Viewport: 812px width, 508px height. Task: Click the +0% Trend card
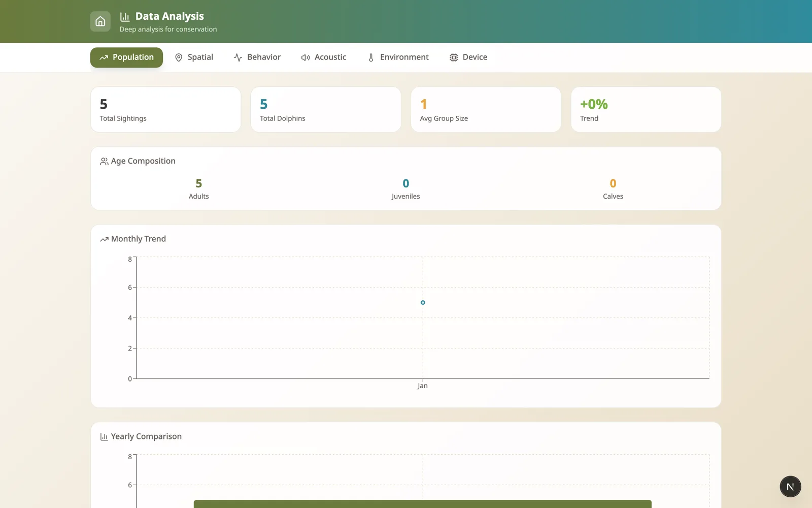pos(646,110)
